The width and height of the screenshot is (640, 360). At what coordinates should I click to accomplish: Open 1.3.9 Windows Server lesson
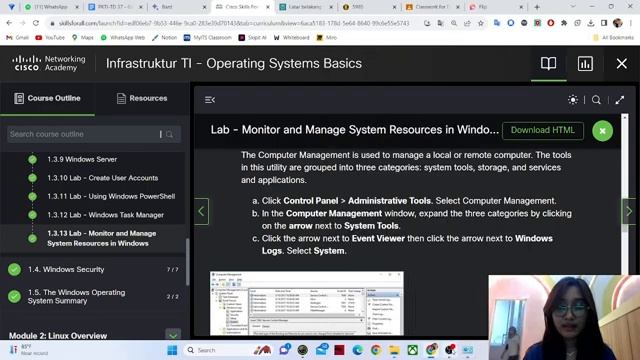pos(82,159)
